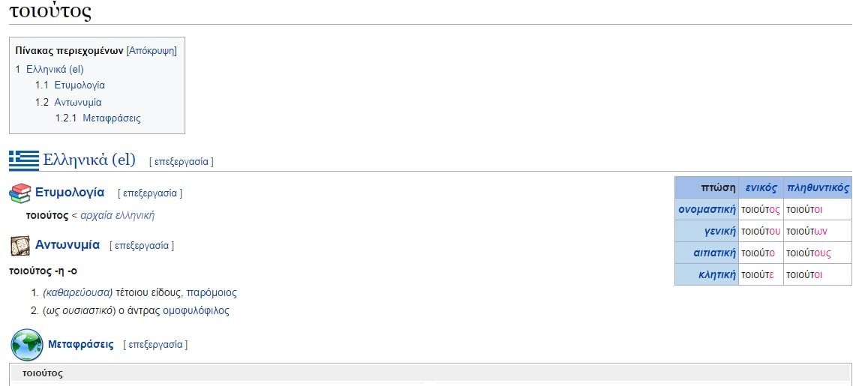Click the globe Translations icon

(26, 345)
